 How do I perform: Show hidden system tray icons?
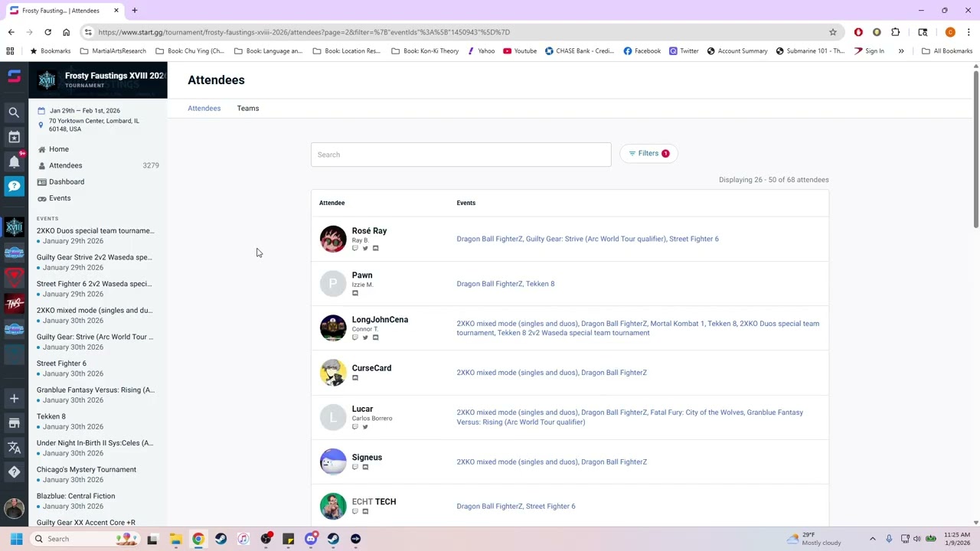(x=874, y=539)
